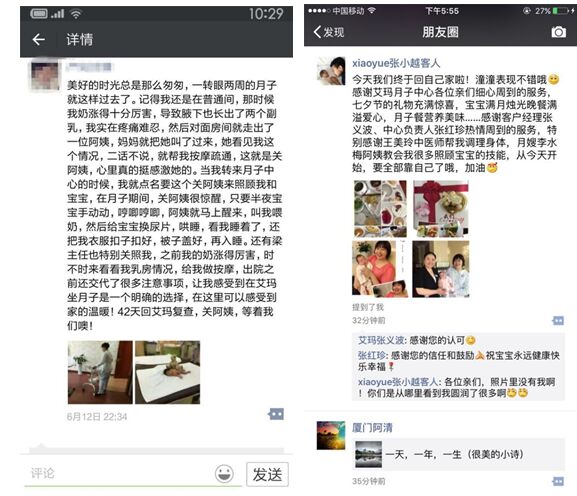The image size is (577, 496).
Task: Open shared article 一天,一年,一生
Action: pyautogui.click(x=459, y=454)
